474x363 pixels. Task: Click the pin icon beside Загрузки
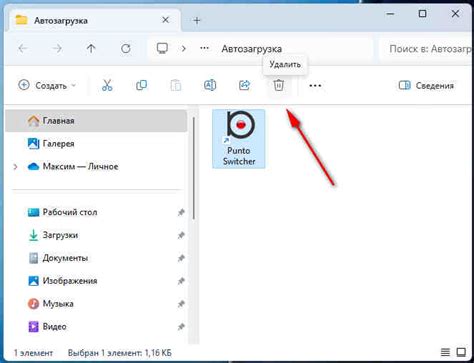[181, 235]
